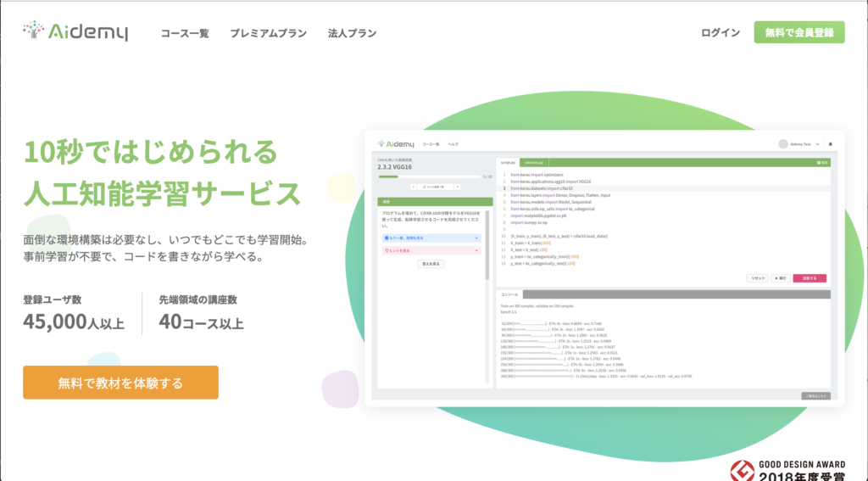
Task: Click the 人工知能学習サービス headline line
Action: click(162, 193)
